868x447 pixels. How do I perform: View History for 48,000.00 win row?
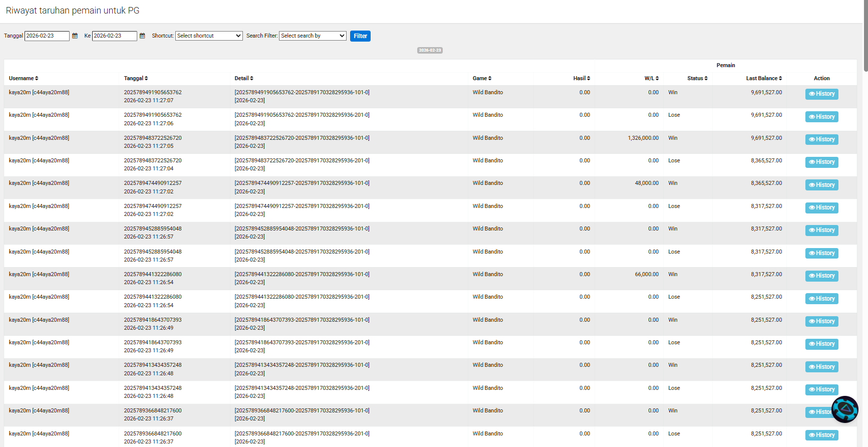(x=821, y=185)
